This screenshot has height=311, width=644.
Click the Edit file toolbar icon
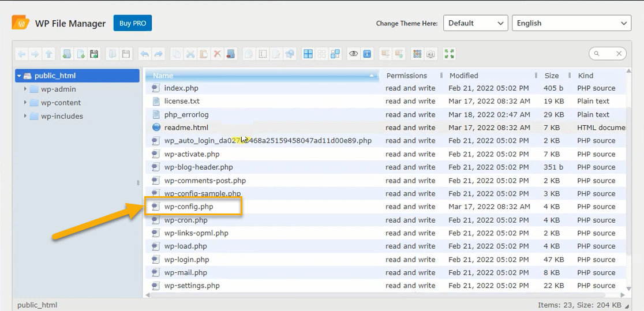(x=276, y=54)
